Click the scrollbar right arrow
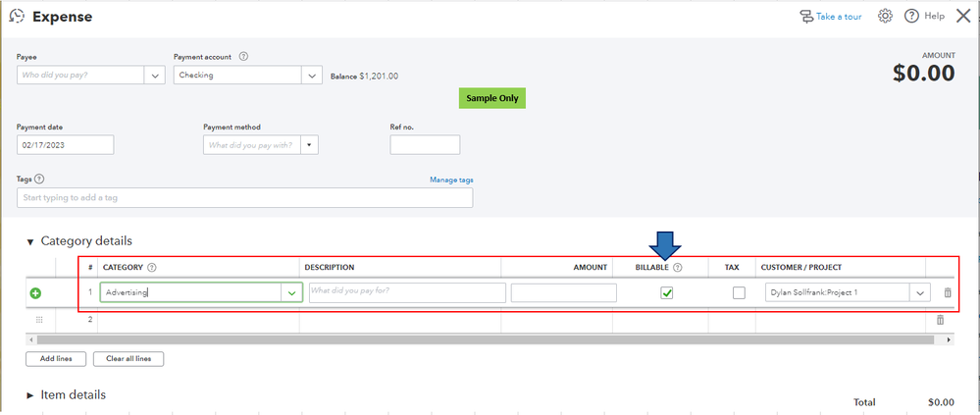 pos(949,340)
